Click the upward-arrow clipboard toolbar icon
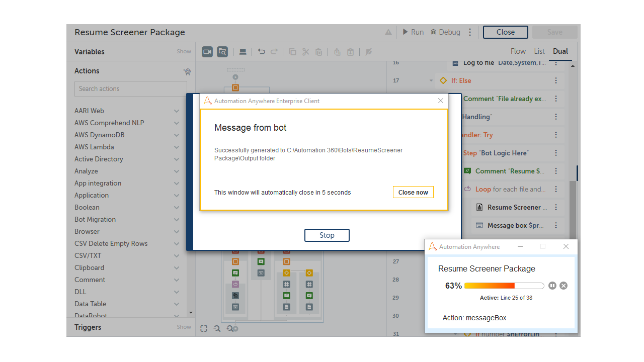The height and width of the screenshot is (362, 644). point(337,52)
